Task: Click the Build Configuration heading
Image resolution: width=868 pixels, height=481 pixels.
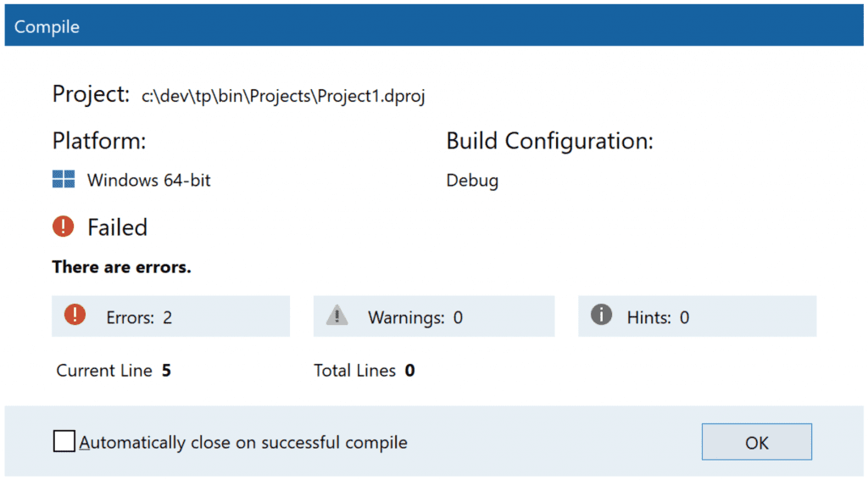Action: tap(549, 142)
